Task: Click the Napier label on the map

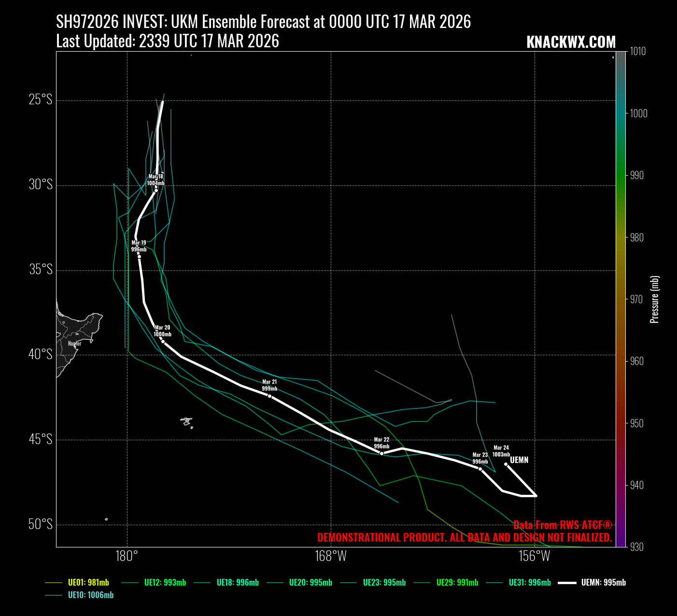Action: click(x=74, y=344)
